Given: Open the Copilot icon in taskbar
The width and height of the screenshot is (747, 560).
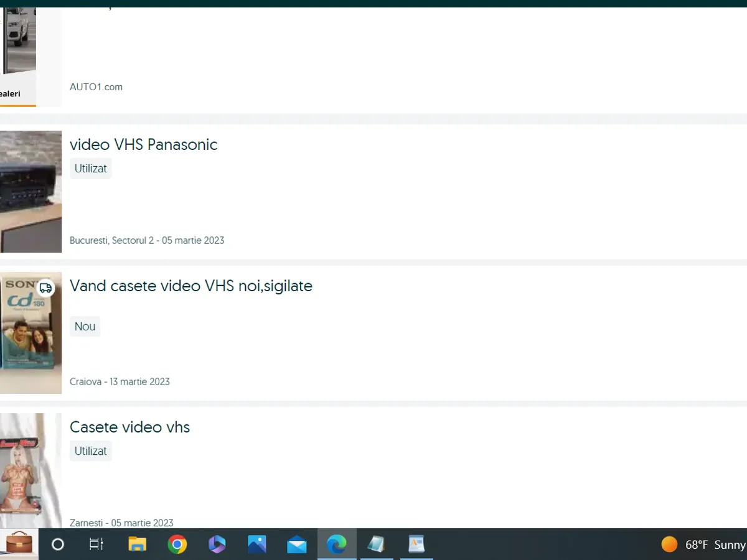Looking at the screenshot, I should [x=217, y=544].
